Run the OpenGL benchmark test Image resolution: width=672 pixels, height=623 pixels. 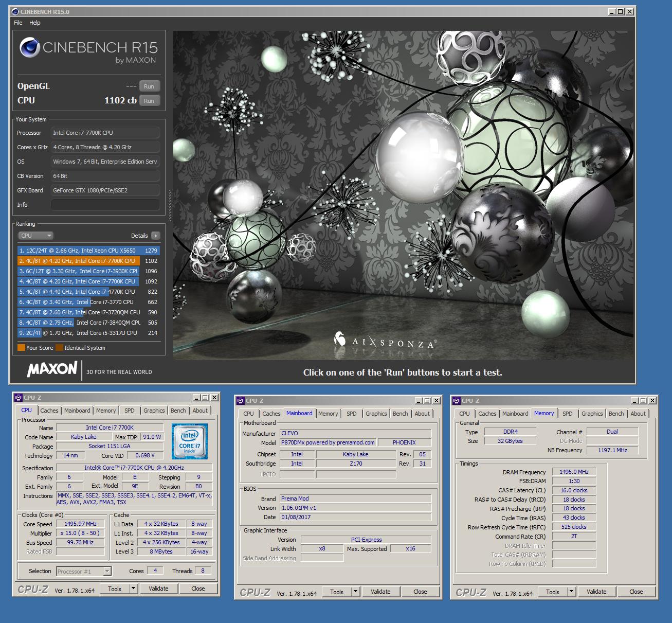149,86
